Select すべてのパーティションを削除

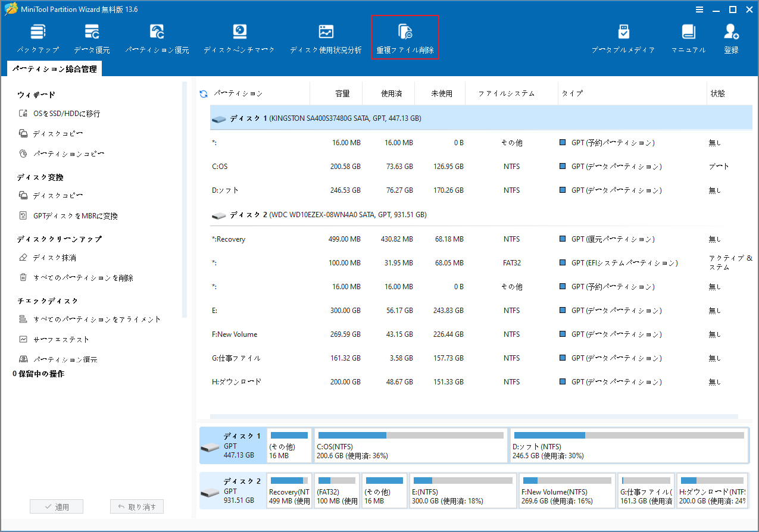[x=76, y=278]
